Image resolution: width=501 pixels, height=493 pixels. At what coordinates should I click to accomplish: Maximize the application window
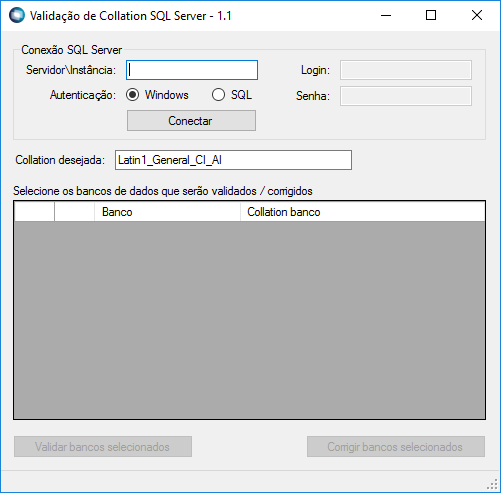coord(431,15)
